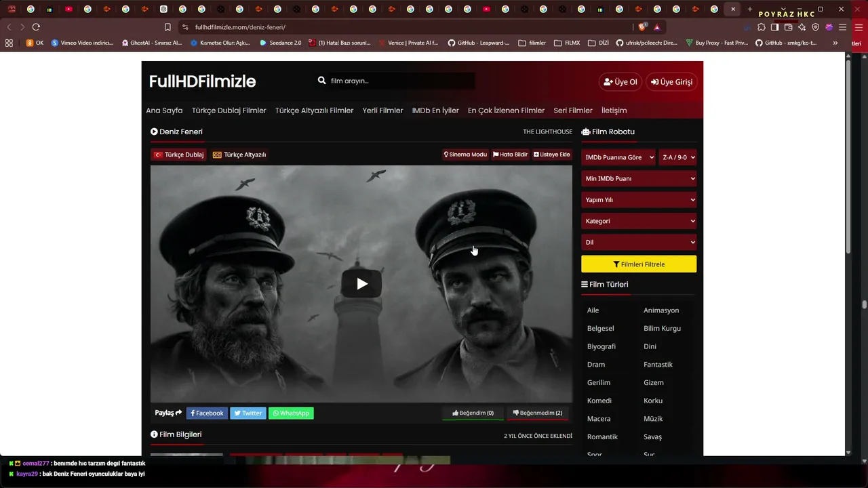Enable Sinema Modu for the player
This screenshot has width=868, height=488.
click(465, 155)
